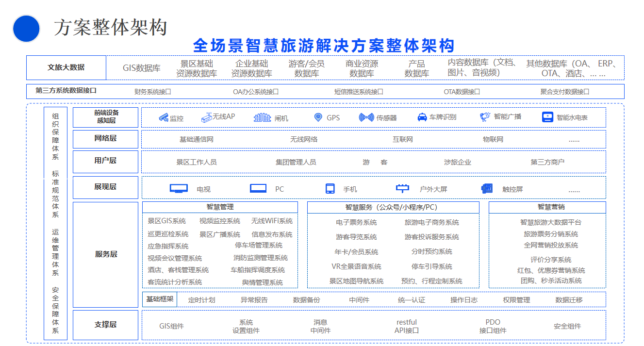Click the 触控屏 touch screen icon

pos(487,188)
